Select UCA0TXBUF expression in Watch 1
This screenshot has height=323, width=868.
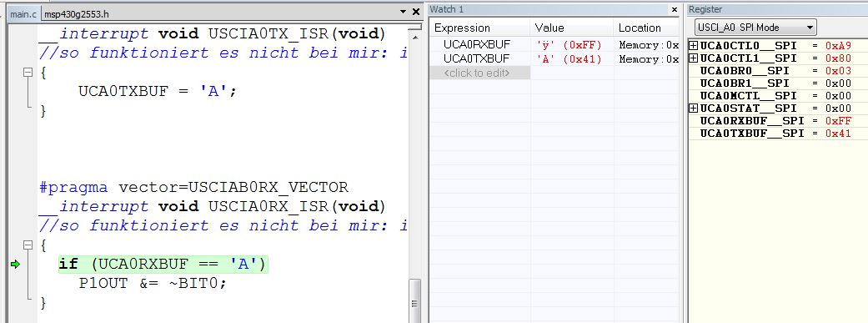[477, 58]
